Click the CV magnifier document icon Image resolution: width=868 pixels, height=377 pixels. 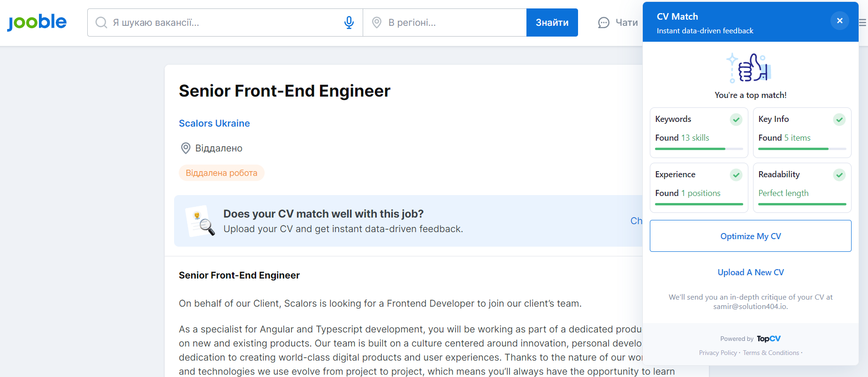pos(200,221)
